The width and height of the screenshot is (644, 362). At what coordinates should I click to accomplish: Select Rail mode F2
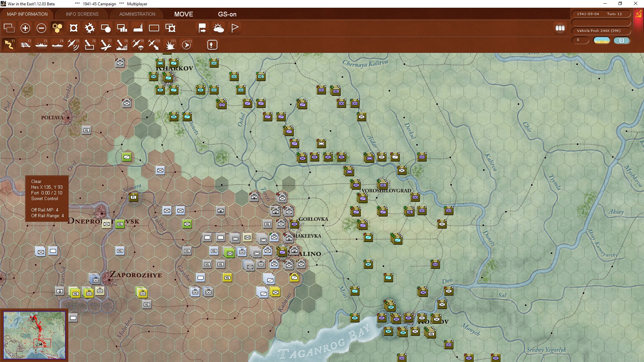25,45
